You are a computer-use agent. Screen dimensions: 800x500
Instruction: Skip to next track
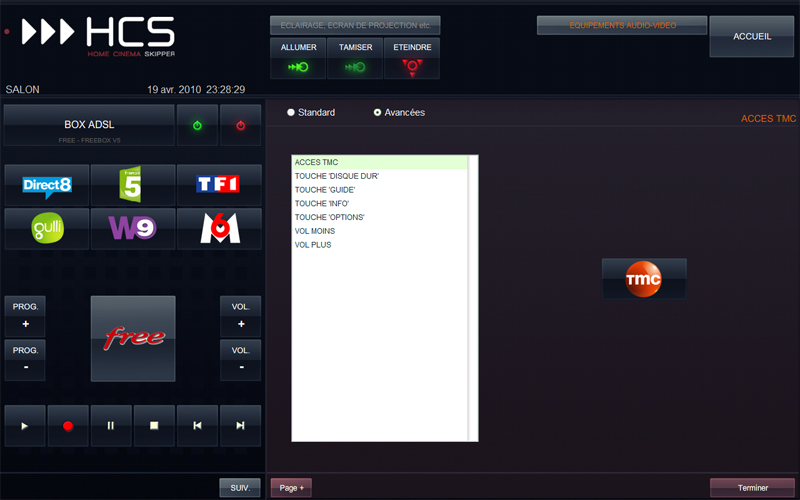click(x=240, y=426)
